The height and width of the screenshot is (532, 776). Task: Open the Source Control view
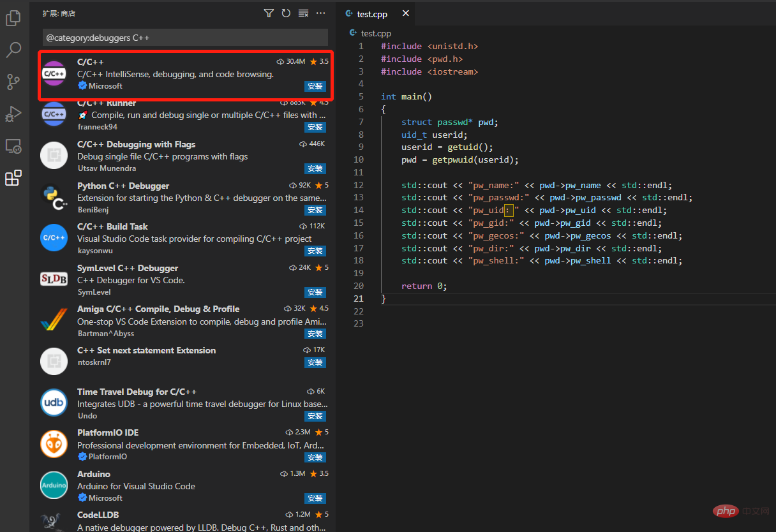point(13,82)
